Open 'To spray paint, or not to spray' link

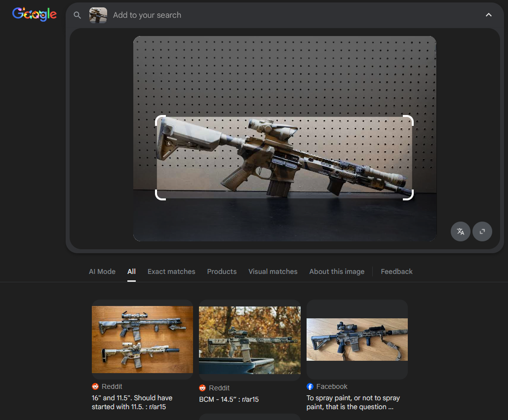(x=353, y=402)
